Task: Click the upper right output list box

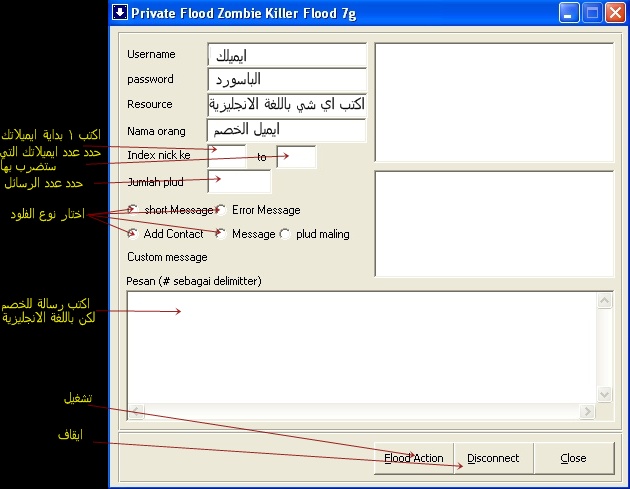Action: pos(494,102)
